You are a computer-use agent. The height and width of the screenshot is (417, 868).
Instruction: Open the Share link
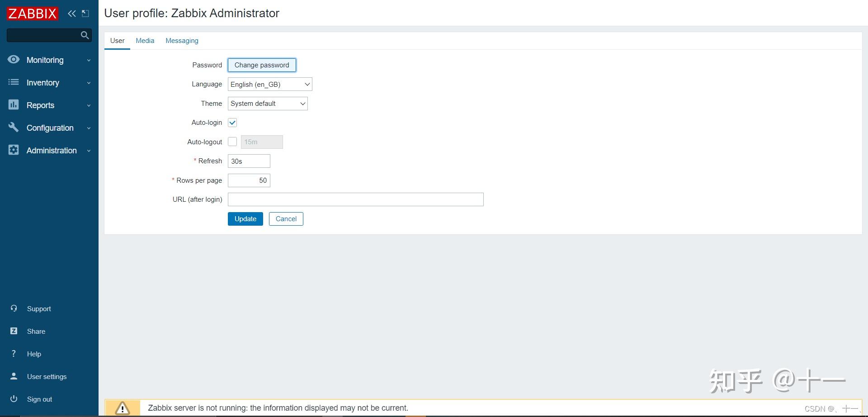[36, 332]
